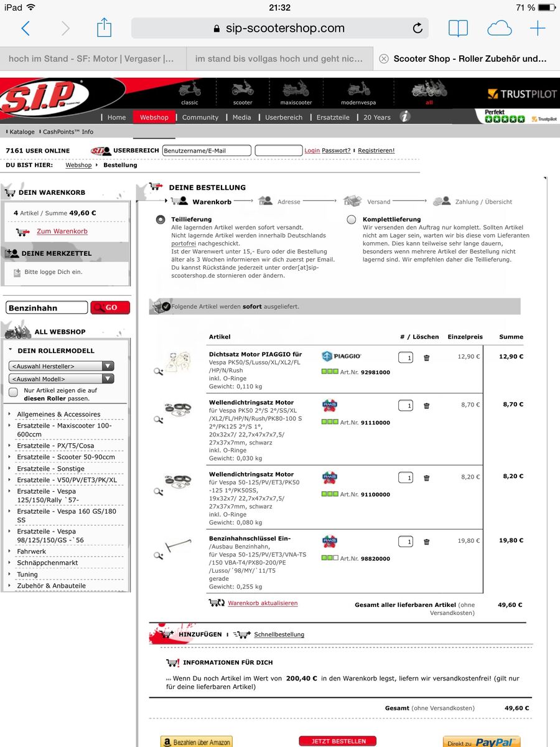
Task: Expand Ersatzteile - PX/T5/Cosa category
Action: coord(55,446)
